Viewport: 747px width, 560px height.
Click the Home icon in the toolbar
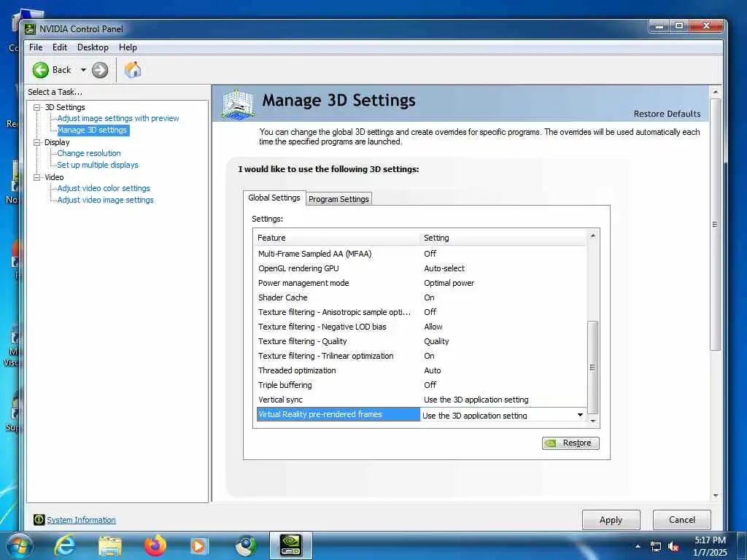133,70
